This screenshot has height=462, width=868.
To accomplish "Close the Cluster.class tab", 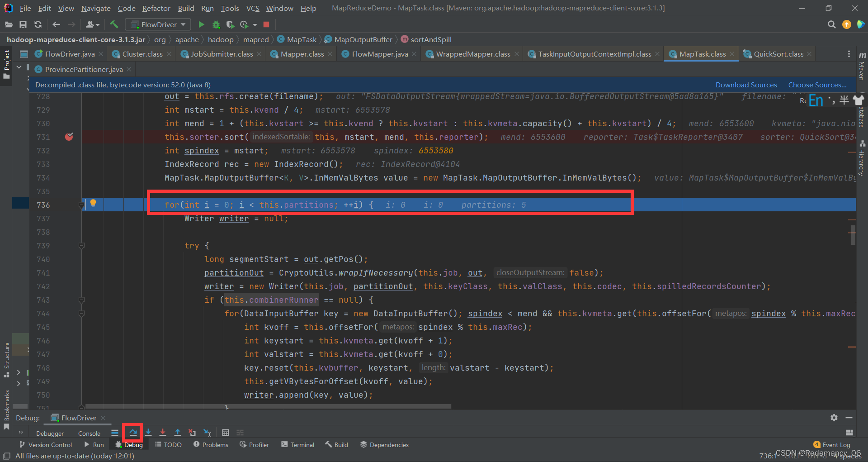I will point(169,54).
